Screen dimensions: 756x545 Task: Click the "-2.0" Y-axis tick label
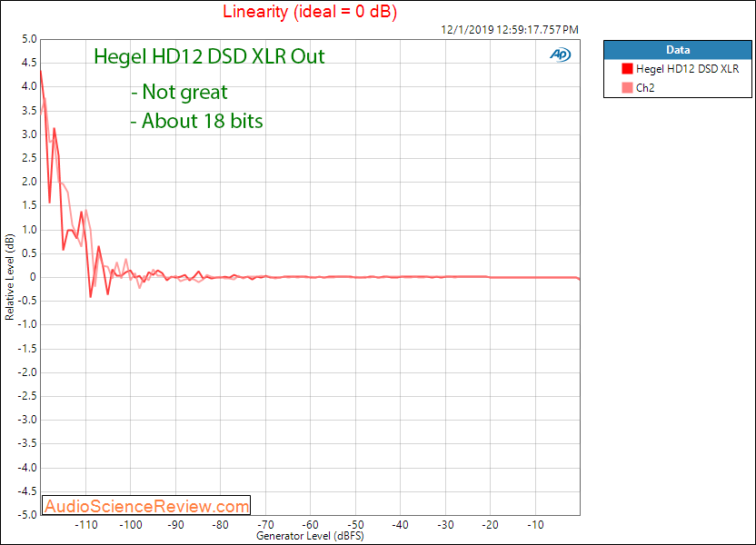pyautogui.click(x=27, y=372)
